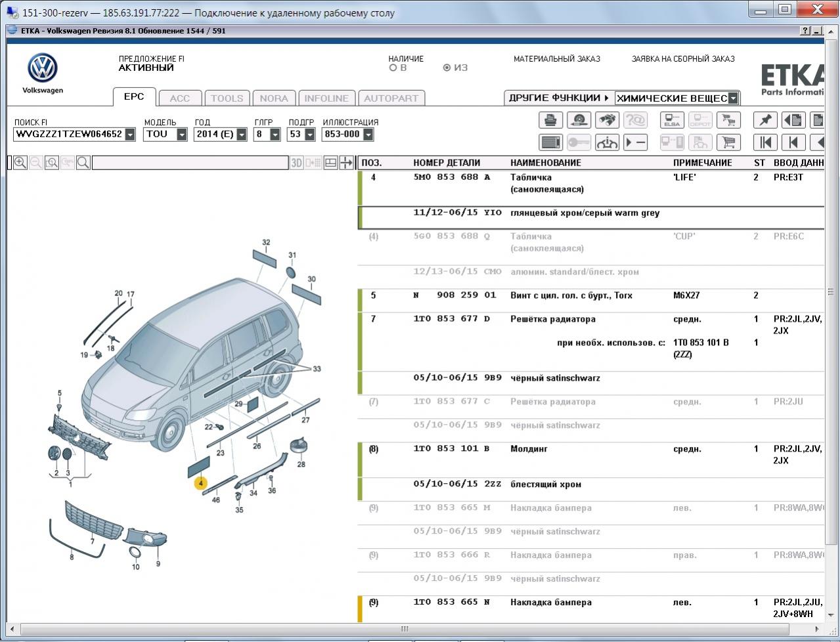Click the НАИМЕНОВАНИЕ column header
This screenshot has height=642, width=840.
pos(546,163)
